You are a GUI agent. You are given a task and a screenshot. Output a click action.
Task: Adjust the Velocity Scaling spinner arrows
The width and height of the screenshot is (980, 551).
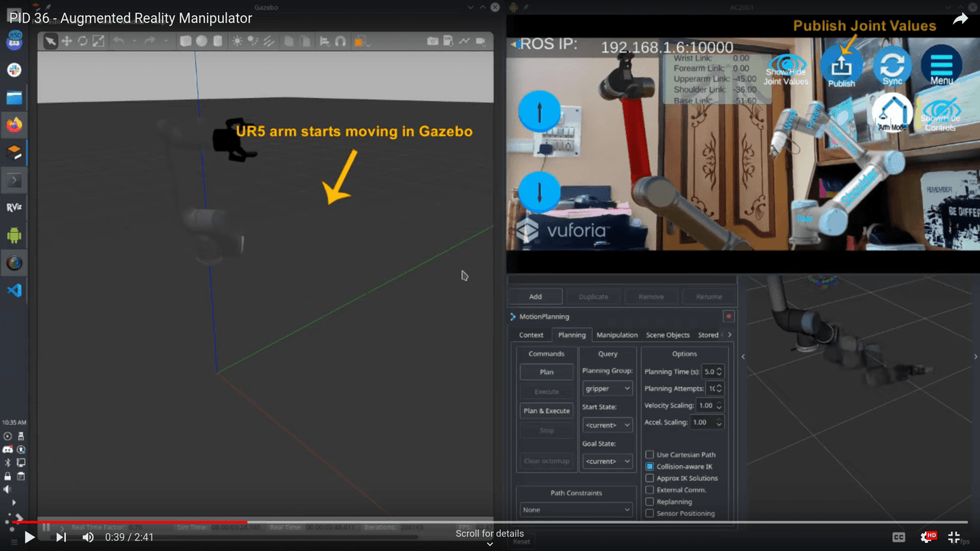click(x=719, y=405)
